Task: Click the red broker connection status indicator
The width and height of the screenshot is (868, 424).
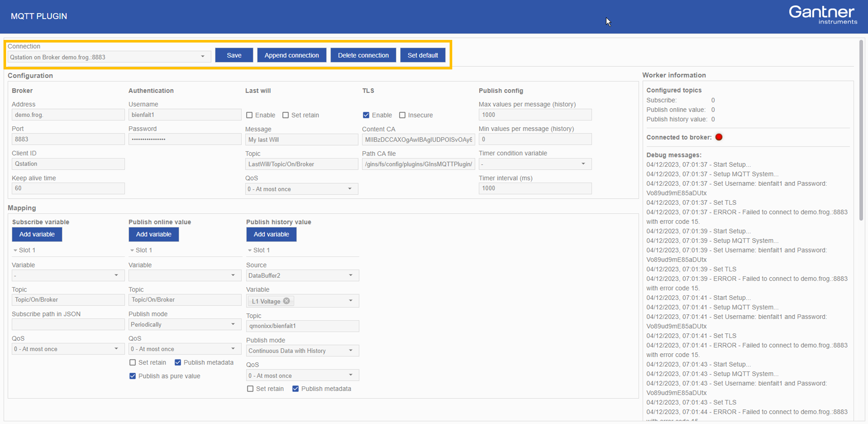Action: click(x=719, y=137)
